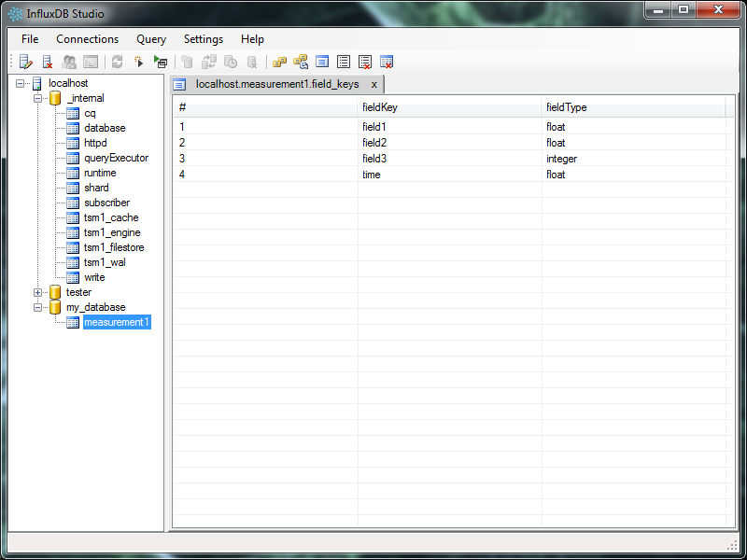Image resolution: width=747 pixels, height=560 pixels.
Task: Select the tsm1_engine measurement
Action: [x=112, y=232]
